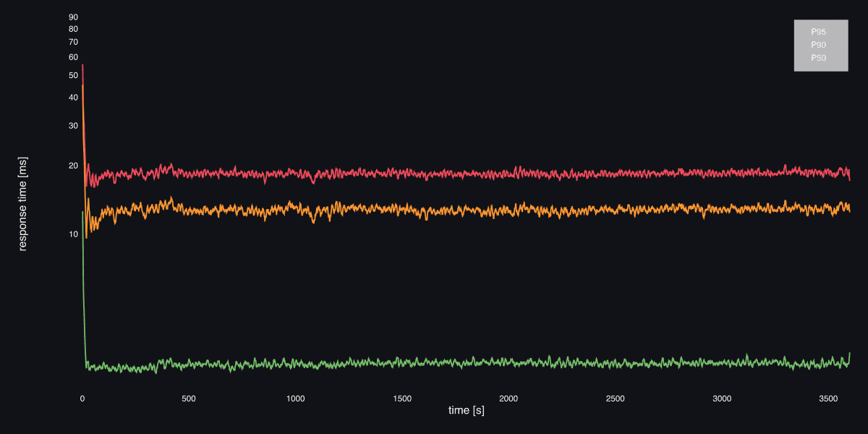Screen dimensions: 868x434
Task: Click the 0 tick on x-axis
Action: point(82,399)
